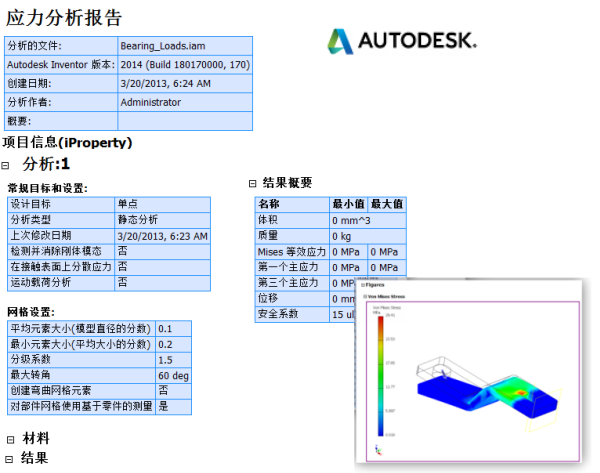Toggle the 结果 section expander at the bottom

coord(9,459)
